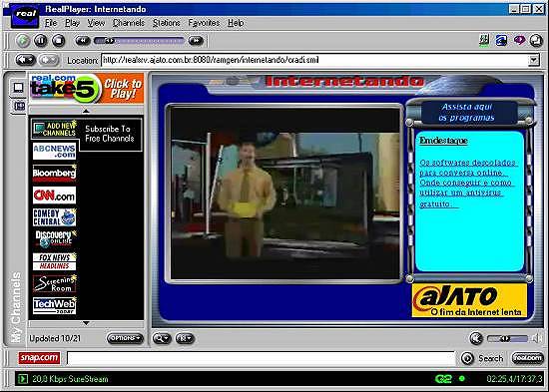The image size is (549, 392).
Task: Open the Bloomberg channel
Action: click(x=54, y=173)
